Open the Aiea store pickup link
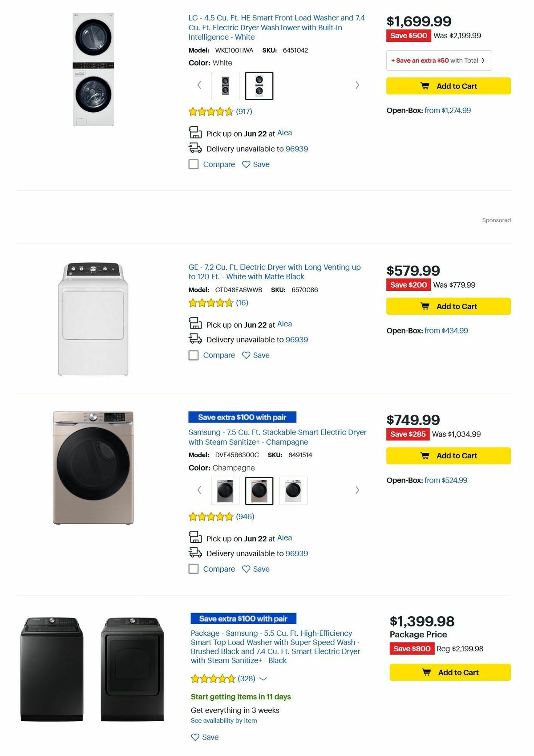This screenshot has height=756, width=534. [285, 133]
